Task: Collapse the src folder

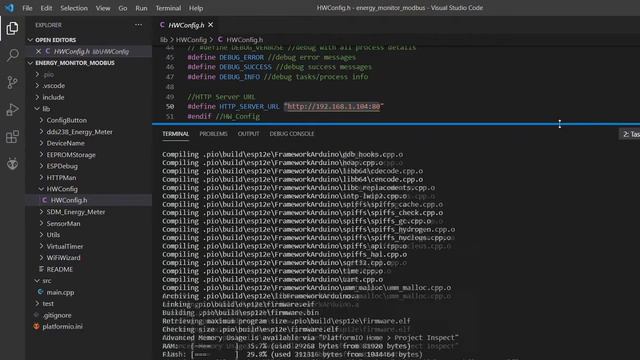Action: 38,280
